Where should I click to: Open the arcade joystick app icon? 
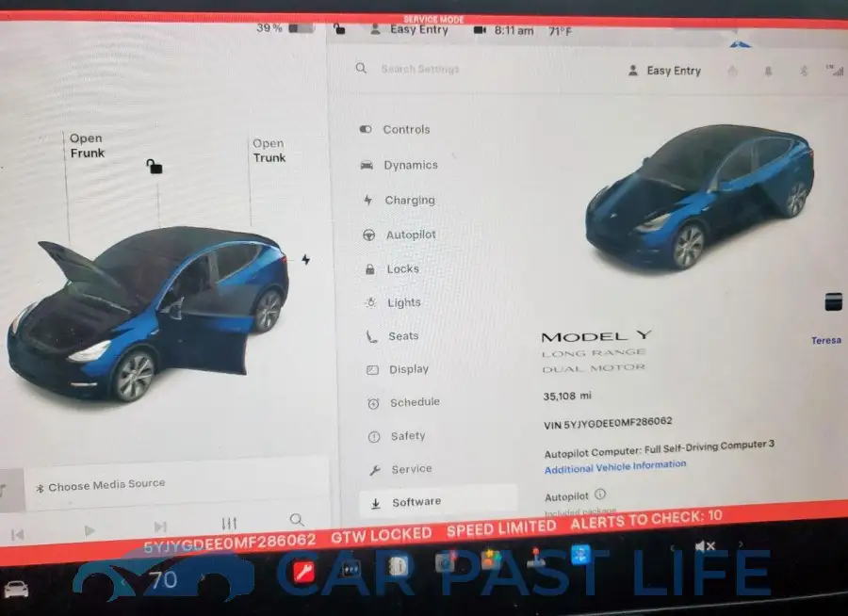(536, 558)
